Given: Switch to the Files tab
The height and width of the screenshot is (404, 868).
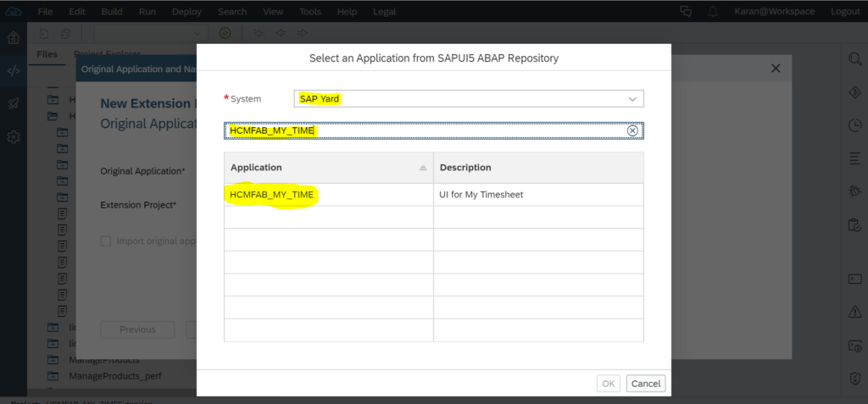Looking at the screenshot, I should pos(47,54).
